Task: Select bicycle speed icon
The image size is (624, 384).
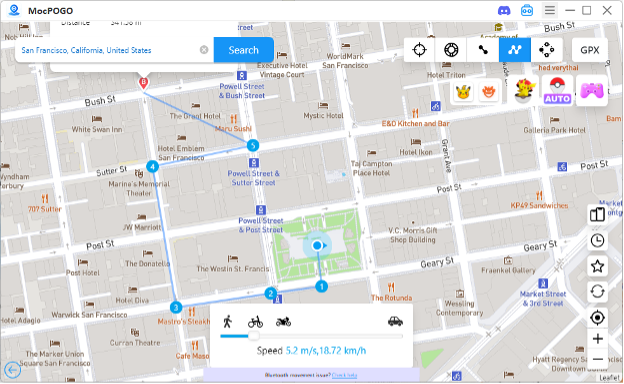Action: [x=255, y=322]
